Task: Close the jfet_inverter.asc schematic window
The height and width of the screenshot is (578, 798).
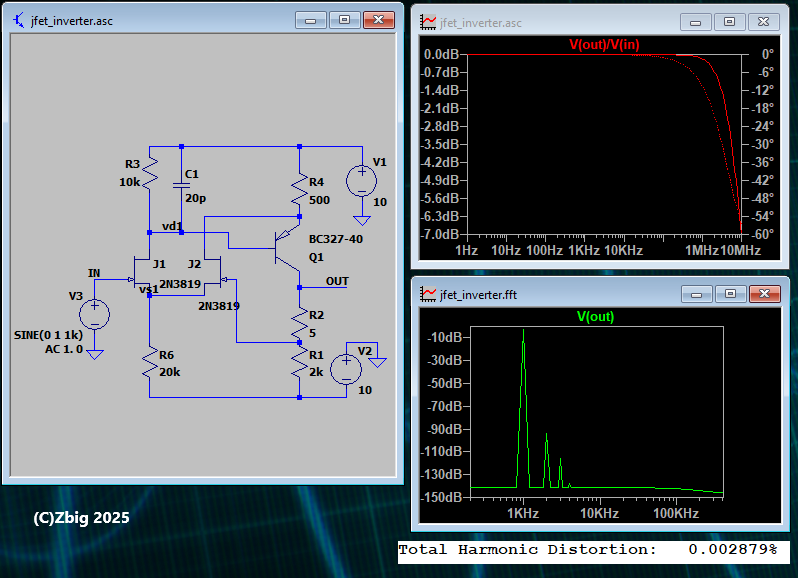Action: point(379,20)
